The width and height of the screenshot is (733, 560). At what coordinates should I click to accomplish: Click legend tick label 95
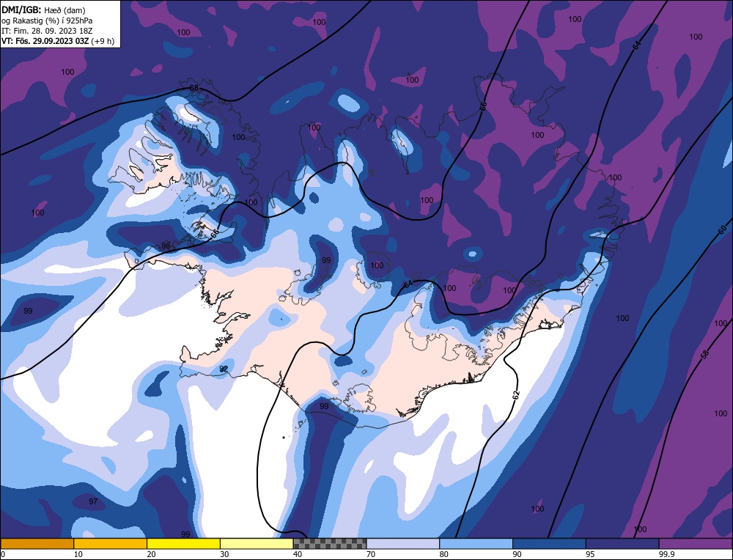click(x=590, y=554)
